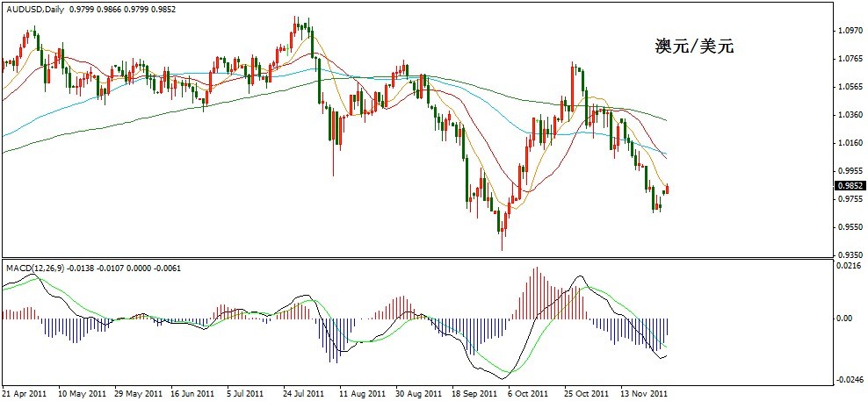This screenshot has width=868, height=401.
Task: Click the 0.0216 MACD axis label
Action: point(850,266)
